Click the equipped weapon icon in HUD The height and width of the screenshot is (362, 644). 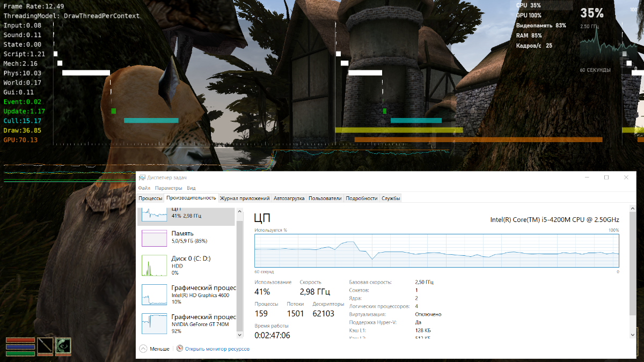pos(46,346)
